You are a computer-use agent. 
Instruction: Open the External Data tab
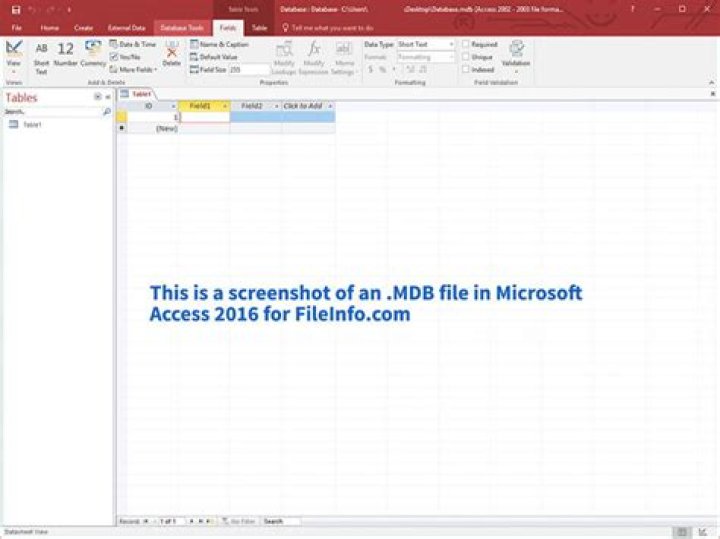pyautogui.click(x=126, y=28)
